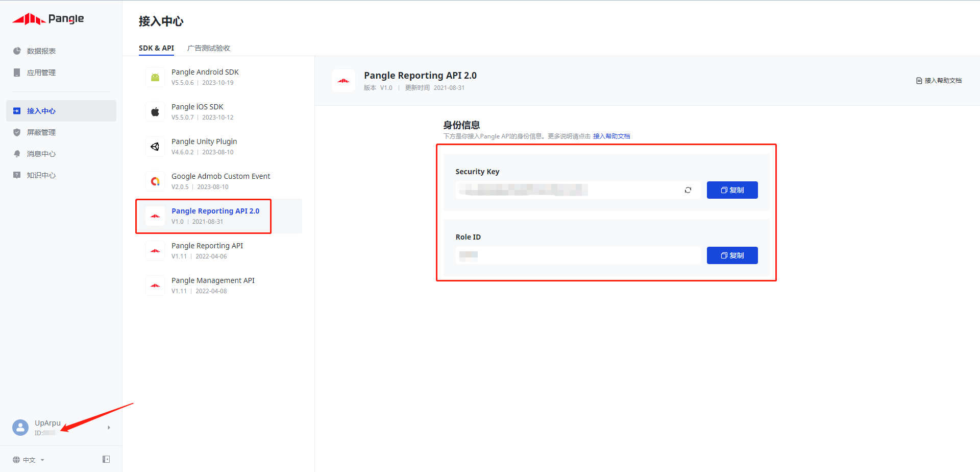
Task: Open Google Admob Custom Event icon
Action: [155, 181]
